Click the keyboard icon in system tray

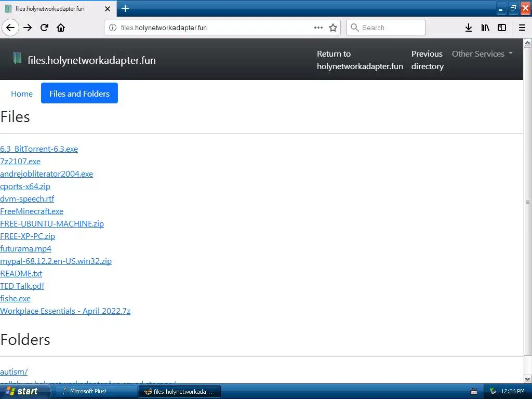click(x=474, y=392)
